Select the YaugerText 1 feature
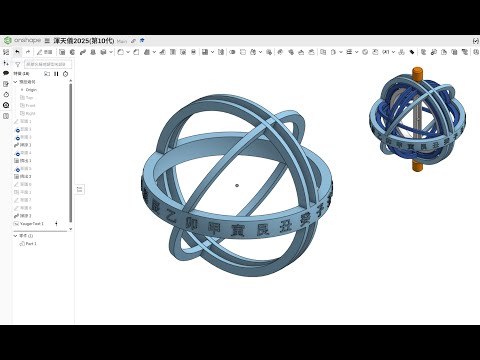 29,224
